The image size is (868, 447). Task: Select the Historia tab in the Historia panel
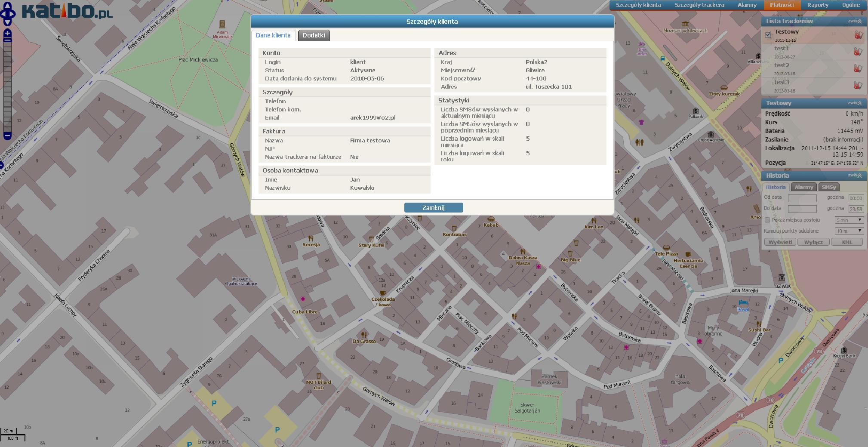[776, 187]
